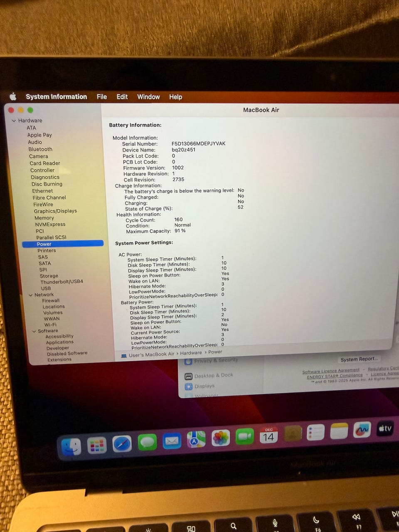Select Disc Burning in the sidebar
This screenshot has width=399, height=532.
point(47,184)
